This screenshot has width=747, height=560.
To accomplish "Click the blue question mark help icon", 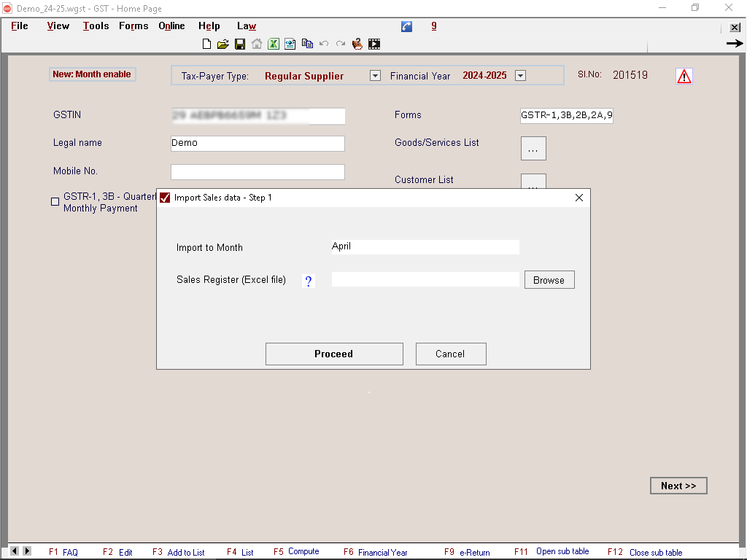I will 309,281.
